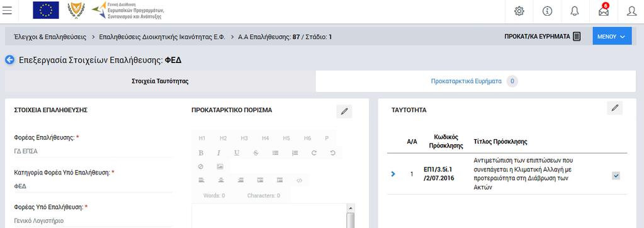Apply Italic formatting in editor

(x=219, y=153)
